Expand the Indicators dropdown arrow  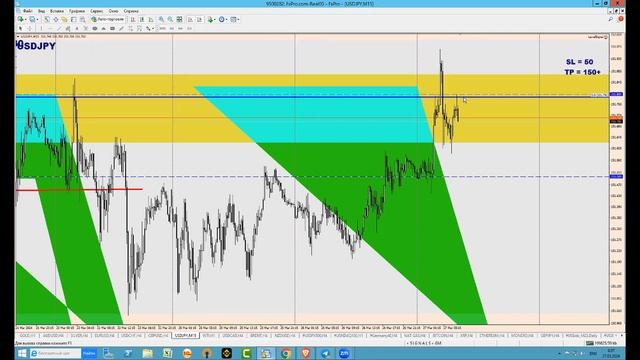[x=215, y=20]
